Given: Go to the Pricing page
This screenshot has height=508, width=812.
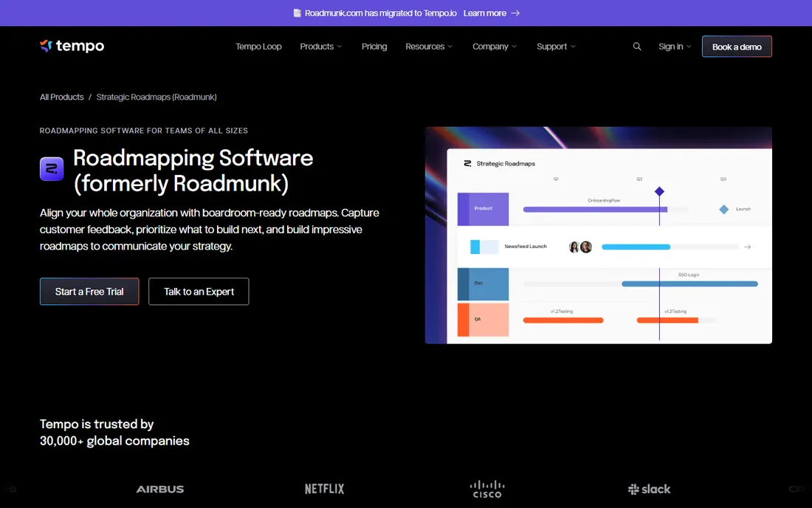Looking at the screenshot, I should click(x=374, y=47).
